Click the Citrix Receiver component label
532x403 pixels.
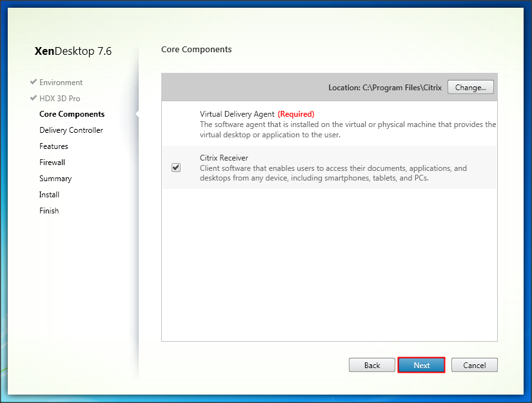[224, 158]
